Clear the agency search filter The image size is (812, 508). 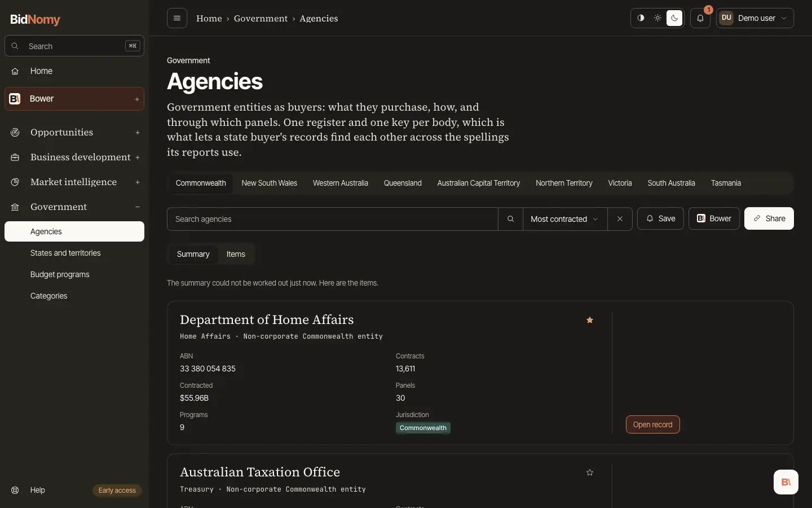coord(620,219)
